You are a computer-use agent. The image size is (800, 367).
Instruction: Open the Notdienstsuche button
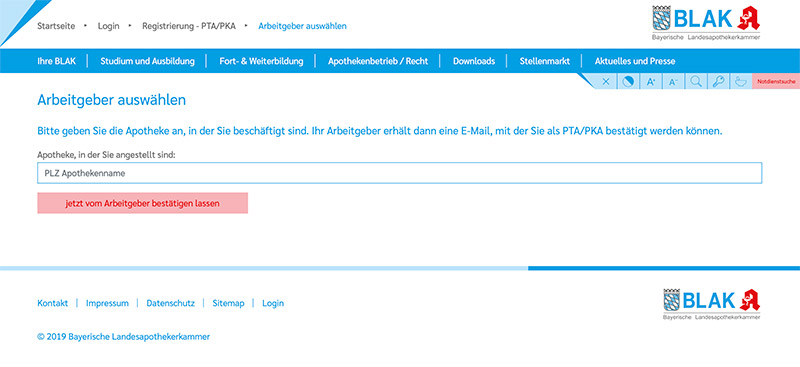tap(776, 81)
